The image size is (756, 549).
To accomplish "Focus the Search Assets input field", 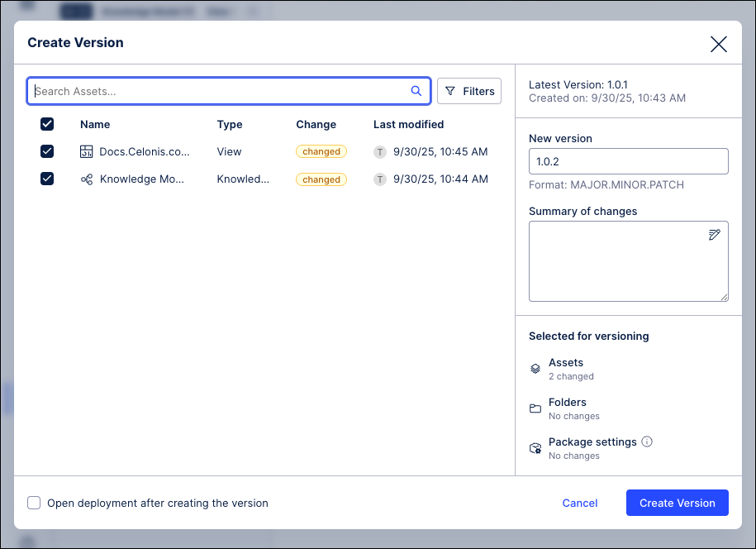I will 219,91.
